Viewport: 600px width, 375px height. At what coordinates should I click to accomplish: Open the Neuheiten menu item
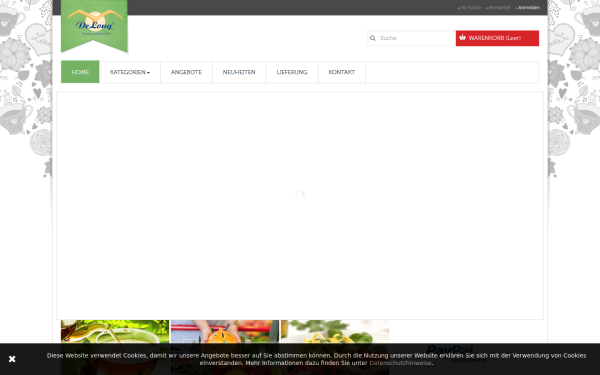click(x=239, y=72)
